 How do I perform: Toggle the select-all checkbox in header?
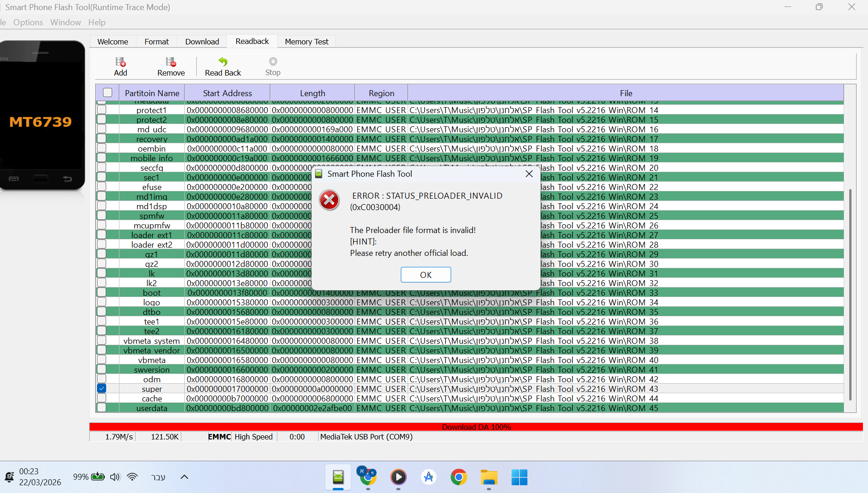tap(108, 92)
